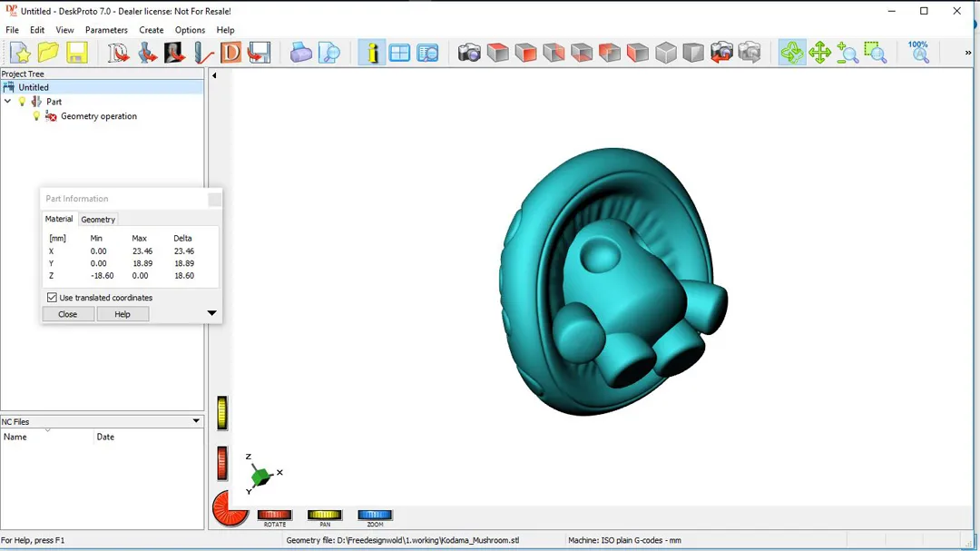
Task: Expand the toolbar overflow chevron
Action: coord(968,54)
